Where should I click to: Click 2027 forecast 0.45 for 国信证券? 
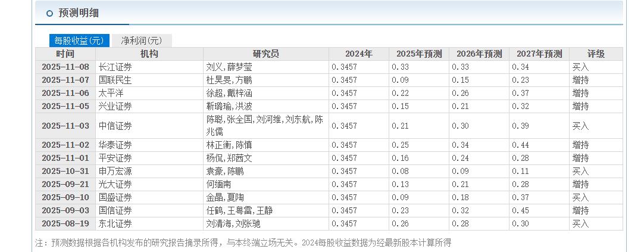click(520, 211)
